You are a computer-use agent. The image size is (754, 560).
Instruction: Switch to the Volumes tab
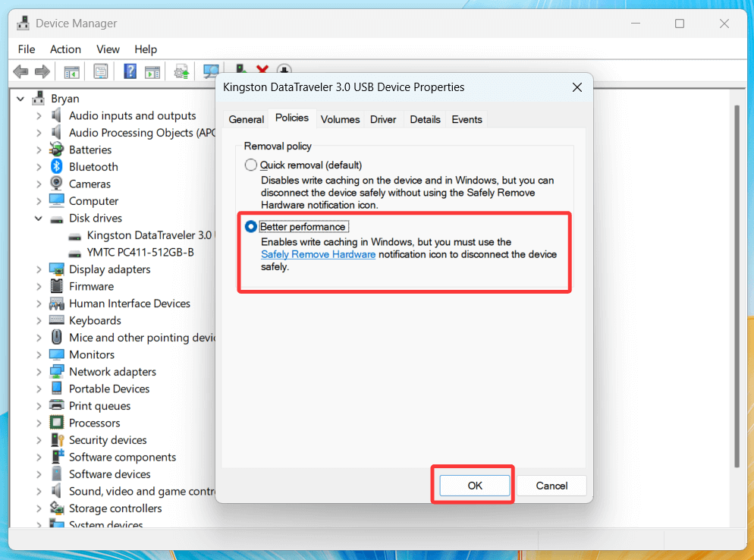340,119
